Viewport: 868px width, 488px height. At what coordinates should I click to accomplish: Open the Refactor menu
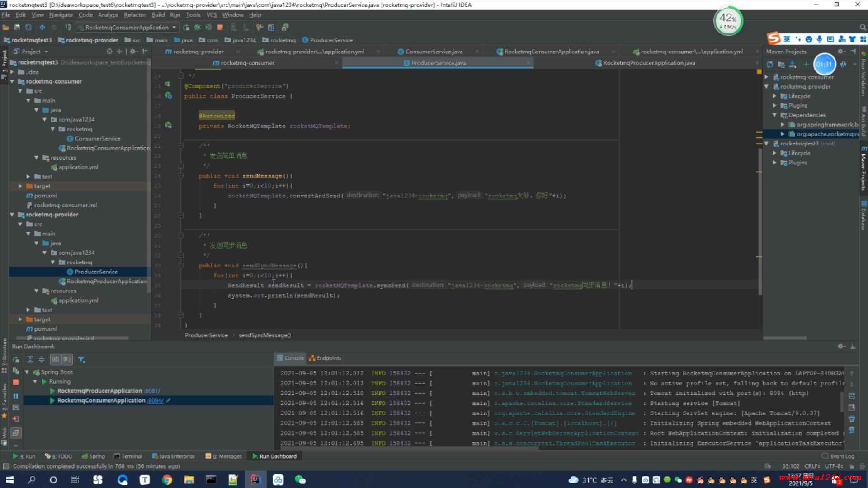(135, 15)
